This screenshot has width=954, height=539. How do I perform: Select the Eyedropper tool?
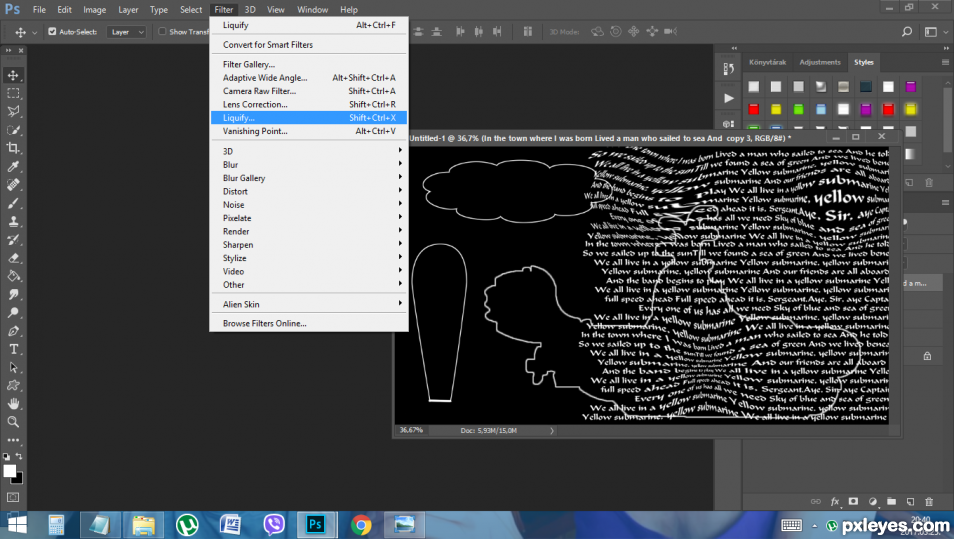tap(13, 167)
